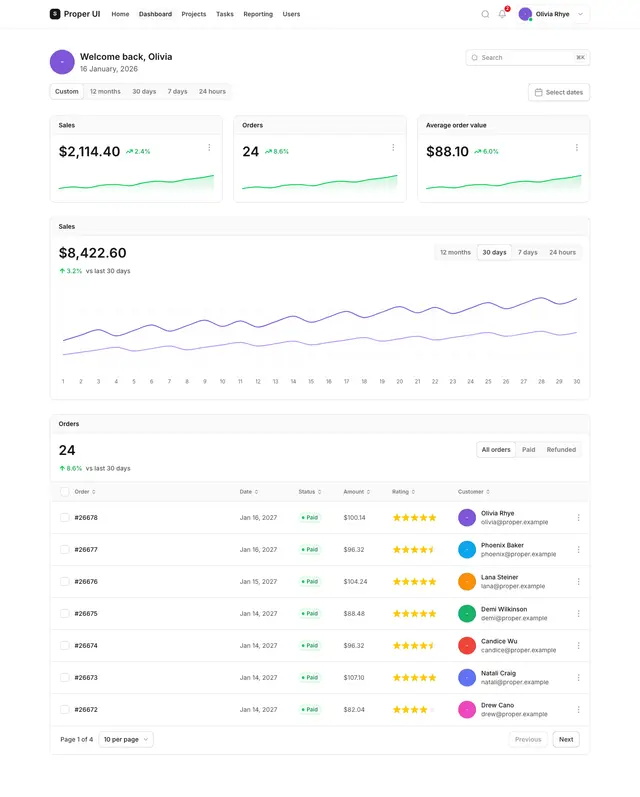Click the Paid status badge for #26678
Viewport: 640px width, 797px height.
pyautogui.click(x=310, y=517)
